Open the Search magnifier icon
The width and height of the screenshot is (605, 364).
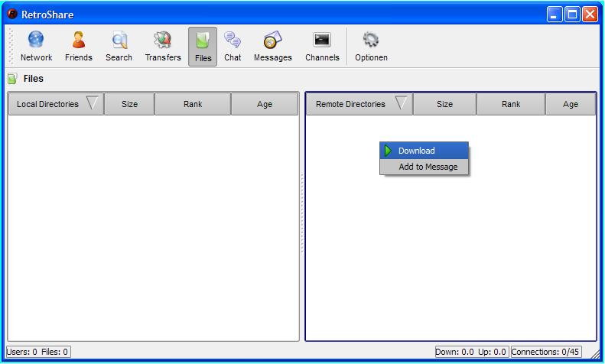click(119, 40)
